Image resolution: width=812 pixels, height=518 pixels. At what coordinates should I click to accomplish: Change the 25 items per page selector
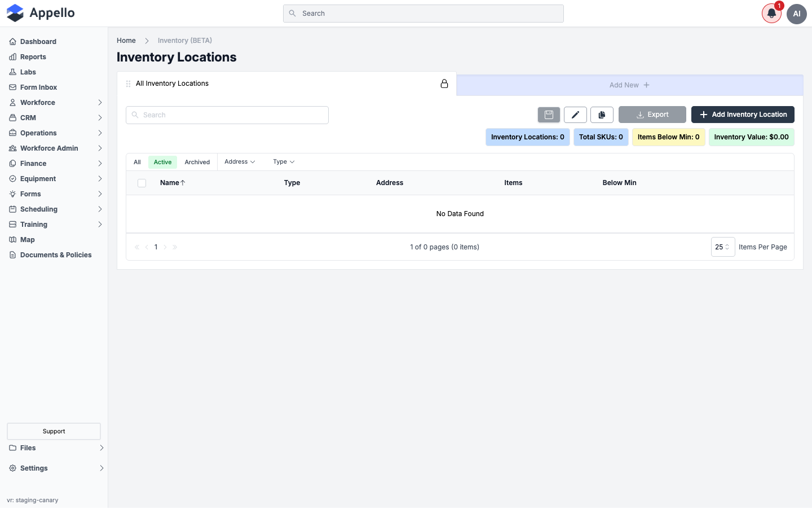(723, 247)
